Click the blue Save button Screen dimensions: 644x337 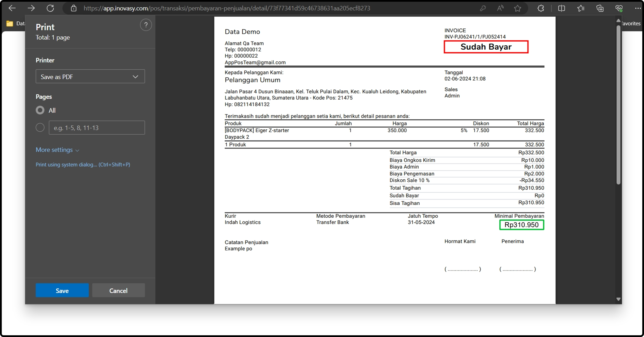(x=62, y=290)
